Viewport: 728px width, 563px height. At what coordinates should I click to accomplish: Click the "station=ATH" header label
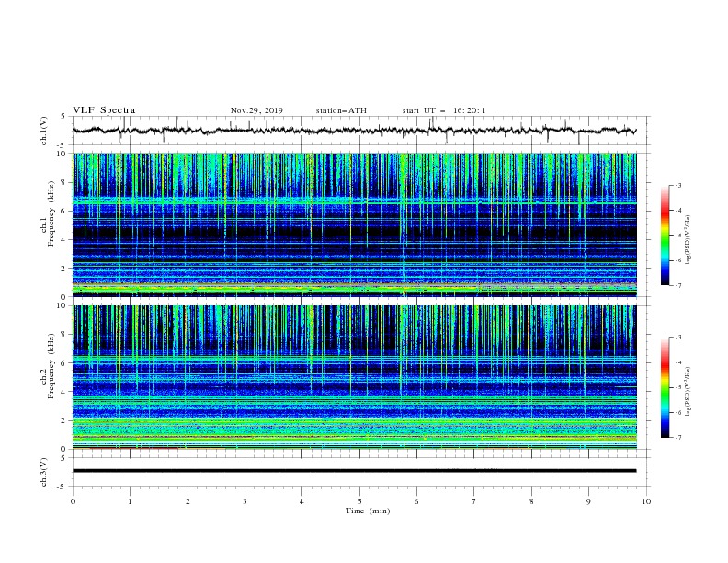pyautogui.click(x=341, y=110)
